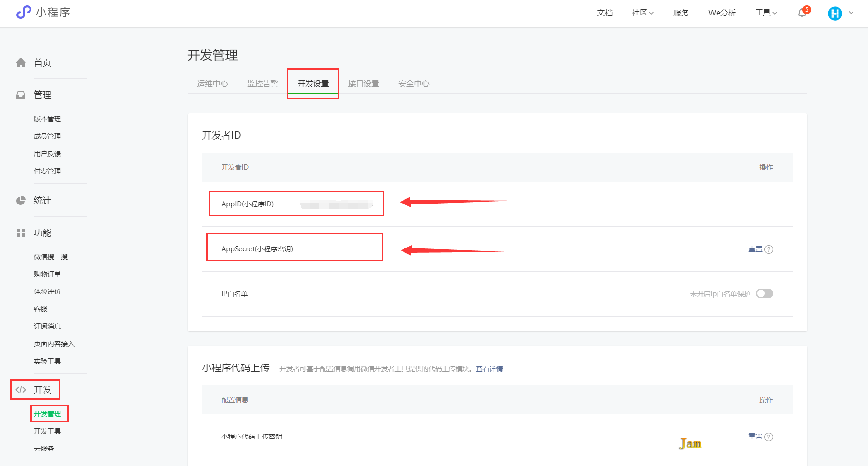The height and width of the screenshot is (466, 868).
Task: Click the 功能 grid icon
Action: pos(21,233)
